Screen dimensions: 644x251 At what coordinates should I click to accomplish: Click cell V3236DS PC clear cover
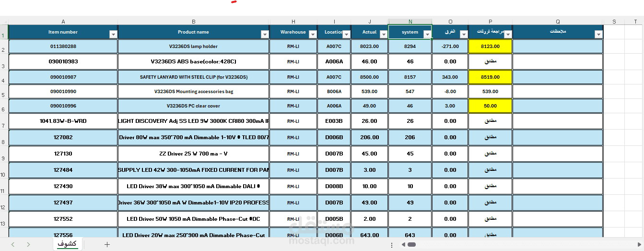(194, 106)
